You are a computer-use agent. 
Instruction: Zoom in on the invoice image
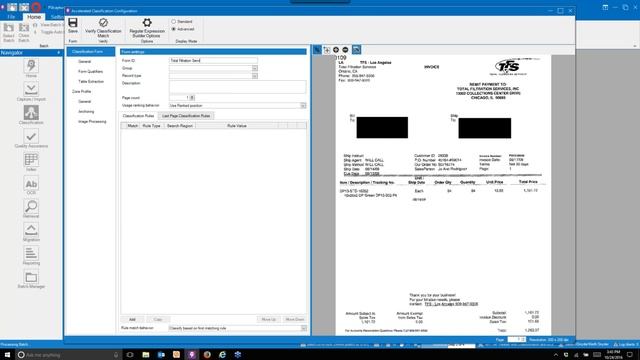(x=336, y=50)
